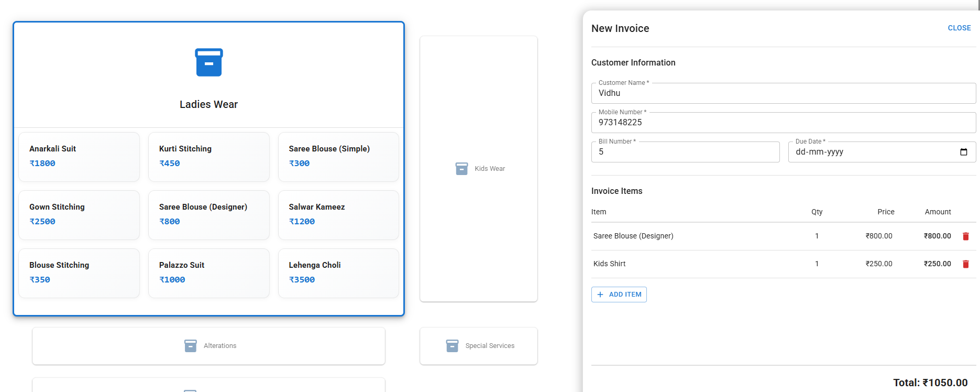Click the Alterations category icon
The height and width of the screenshot is (392, 980).
tap(191, 346)
